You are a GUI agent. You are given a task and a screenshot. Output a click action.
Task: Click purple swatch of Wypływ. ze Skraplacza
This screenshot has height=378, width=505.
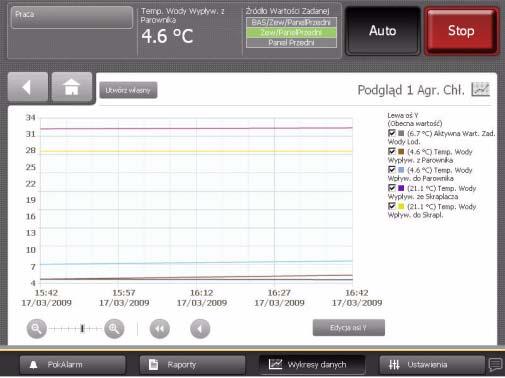click(x=401, y=188)
